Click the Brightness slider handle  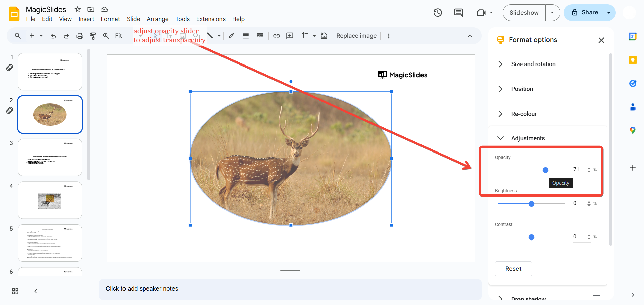coord(531,204)
